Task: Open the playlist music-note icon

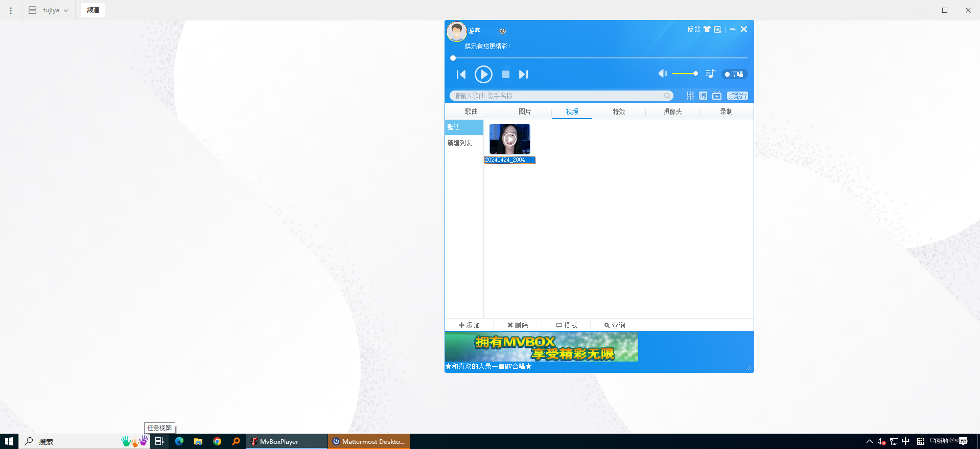Action: (x=710, y=74)
